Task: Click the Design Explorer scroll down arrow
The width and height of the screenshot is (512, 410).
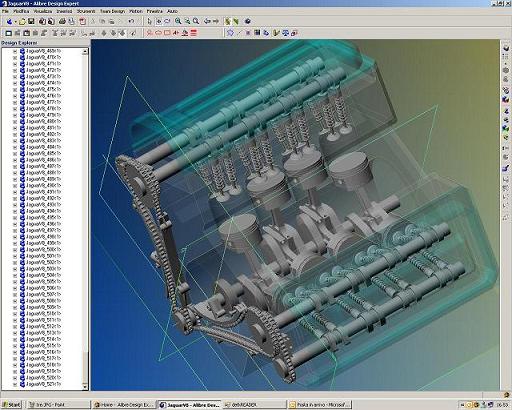Action: coord(85,386)
